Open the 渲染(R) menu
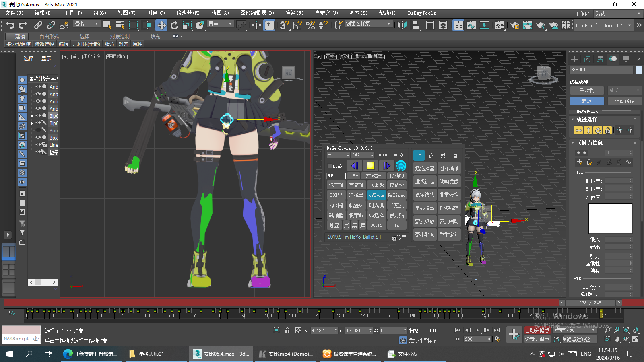 tap(294, 13)
